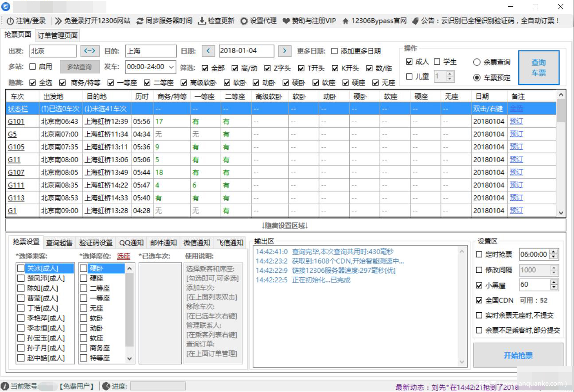Open the 验证码设置 tab
Screen dimensions: 574x392
[96, 243]
